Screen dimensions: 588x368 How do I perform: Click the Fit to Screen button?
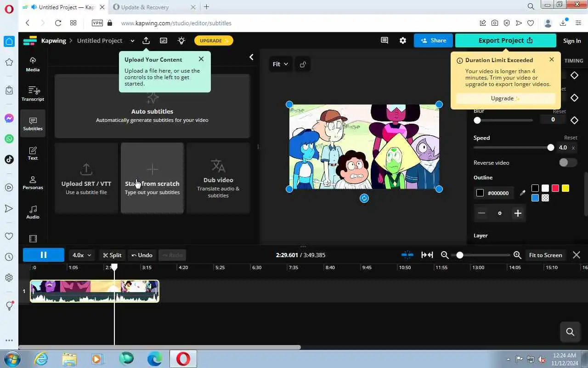[545, 255]
